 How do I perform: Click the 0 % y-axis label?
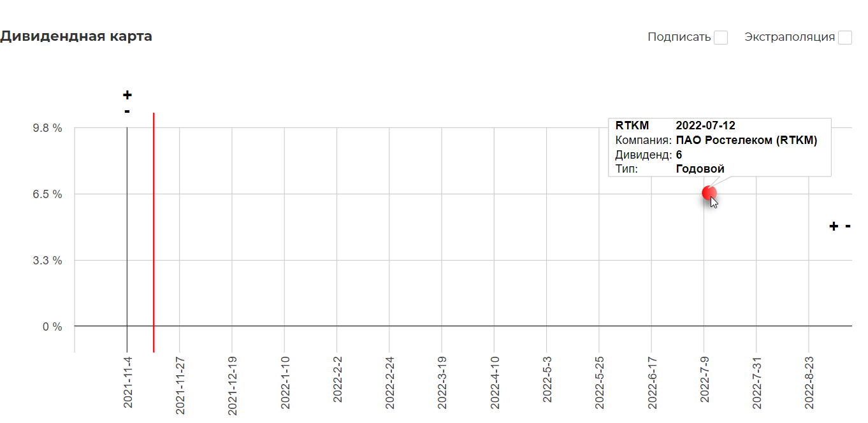point(52,327)
